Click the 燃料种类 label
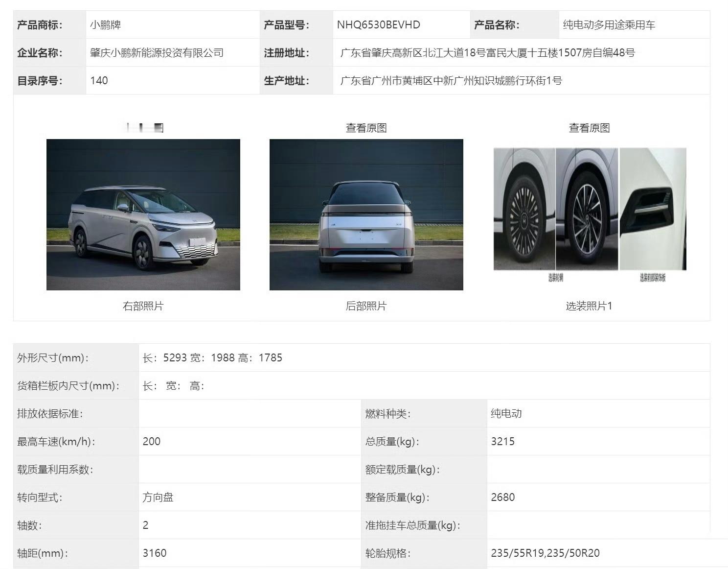 (388, 413)
